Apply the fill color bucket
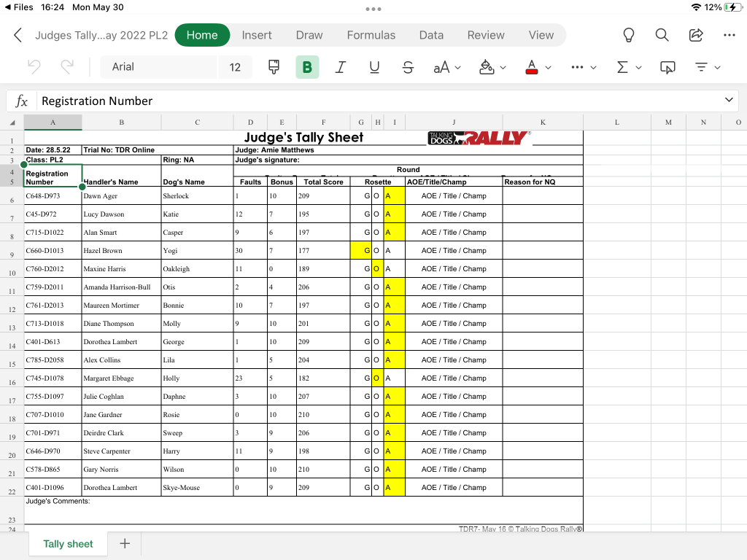Viewport: 747px width, 560px height. click(x=487, y=67)
